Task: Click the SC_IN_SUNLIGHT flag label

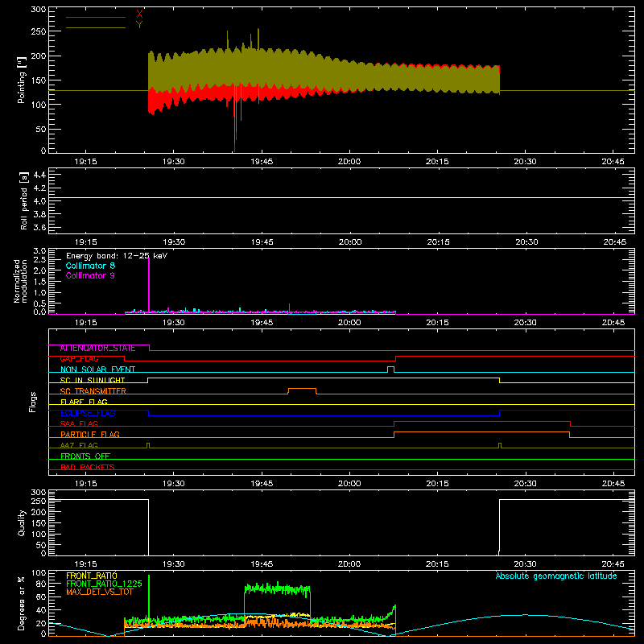Action: point(93,380)
